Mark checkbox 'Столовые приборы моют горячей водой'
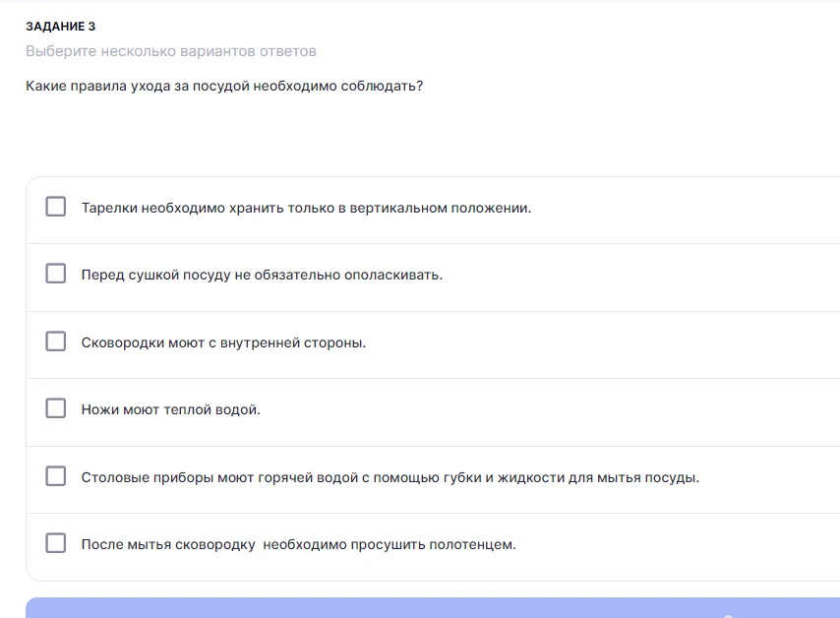 coord(56,476)
